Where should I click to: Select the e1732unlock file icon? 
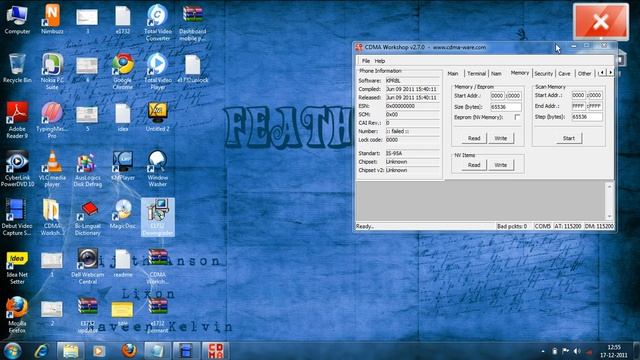[193, 69]
